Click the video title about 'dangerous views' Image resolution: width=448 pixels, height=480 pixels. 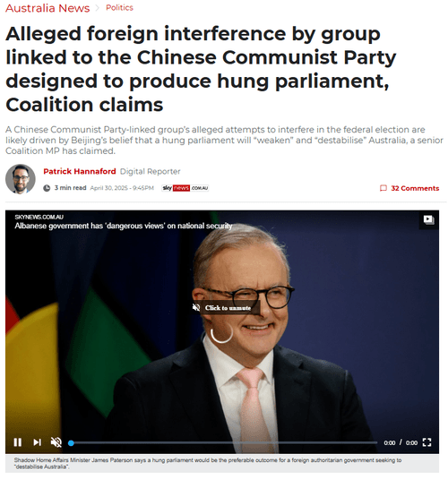(x=124, y=226)
